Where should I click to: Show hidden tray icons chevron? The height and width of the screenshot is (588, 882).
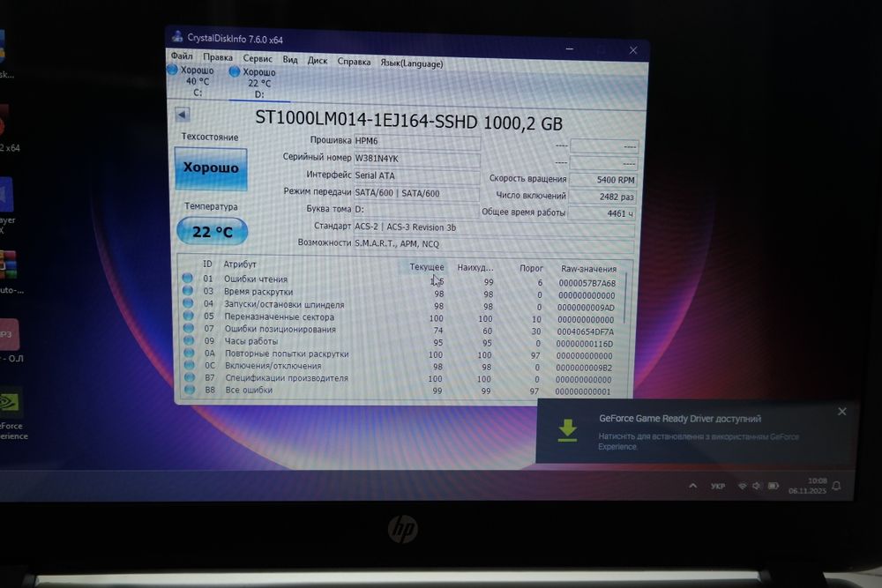tap(693, 486)
